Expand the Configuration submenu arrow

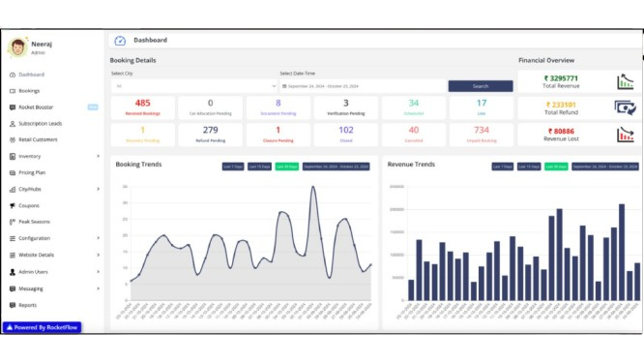tap(99, 238)
